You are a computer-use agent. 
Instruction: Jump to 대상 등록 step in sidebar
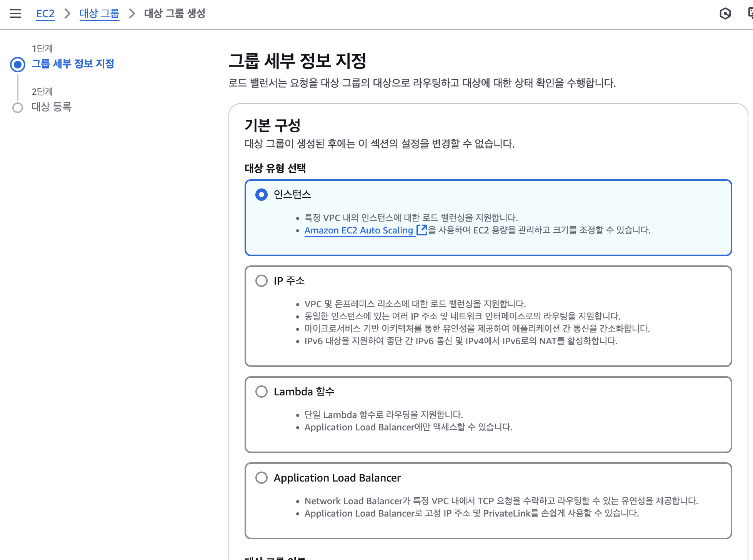pyautogui.click(x=52, y=107)
